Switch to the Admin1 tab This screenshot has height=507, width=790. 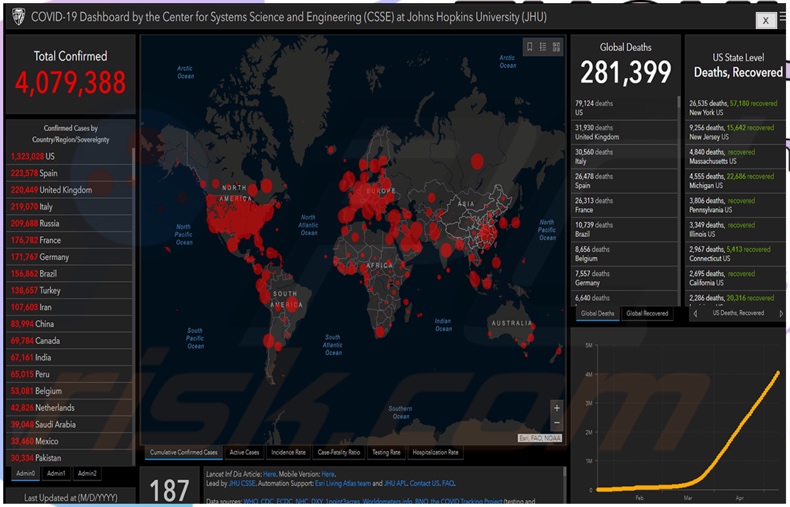(x=56, y=473)
